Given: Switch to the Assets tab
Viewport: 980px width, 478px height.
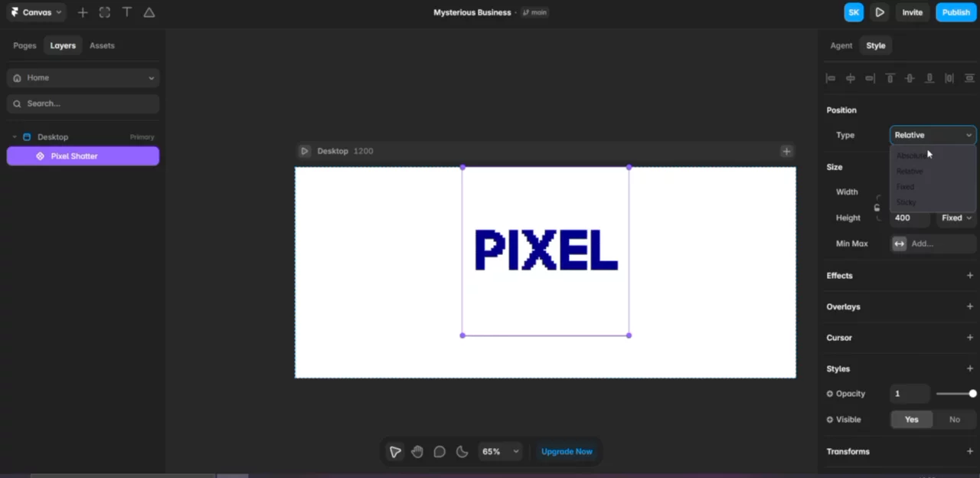Looking at the screenshot, I should pyautogui.click(x=102, y=45).
